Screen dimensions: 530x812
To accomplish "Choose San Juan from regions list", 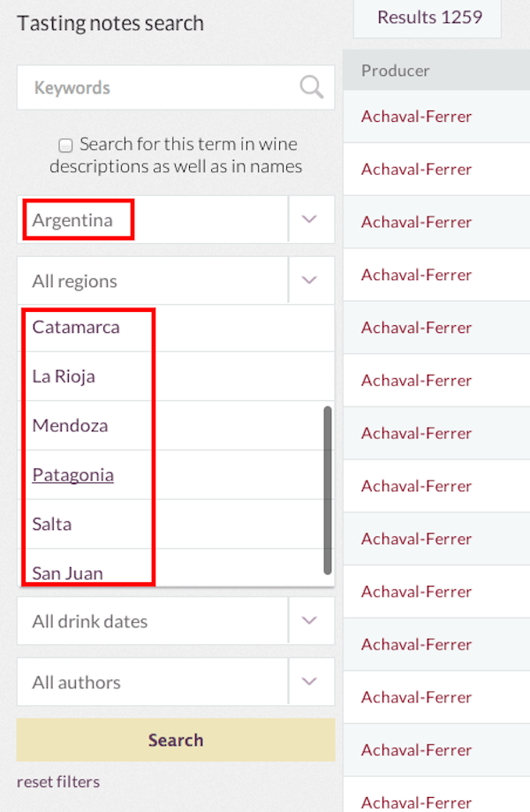I will click(68, 573).
